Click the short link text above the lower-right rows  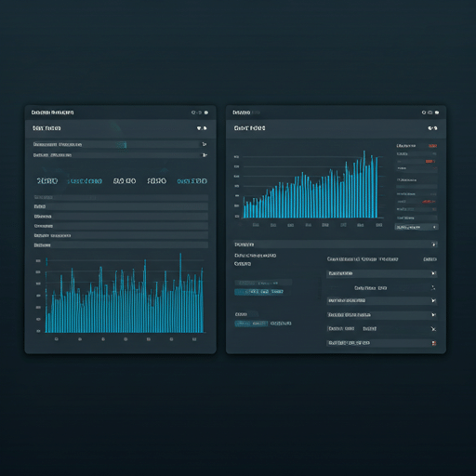coord(430,259)
